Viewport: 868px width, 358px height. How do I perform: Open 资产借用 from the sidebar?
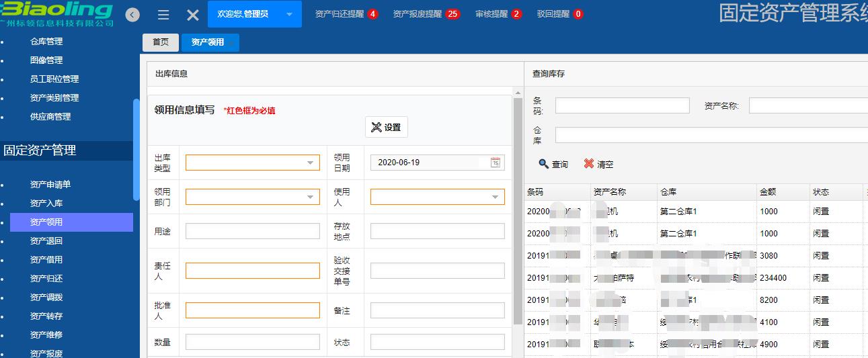[x=46, y=260]
